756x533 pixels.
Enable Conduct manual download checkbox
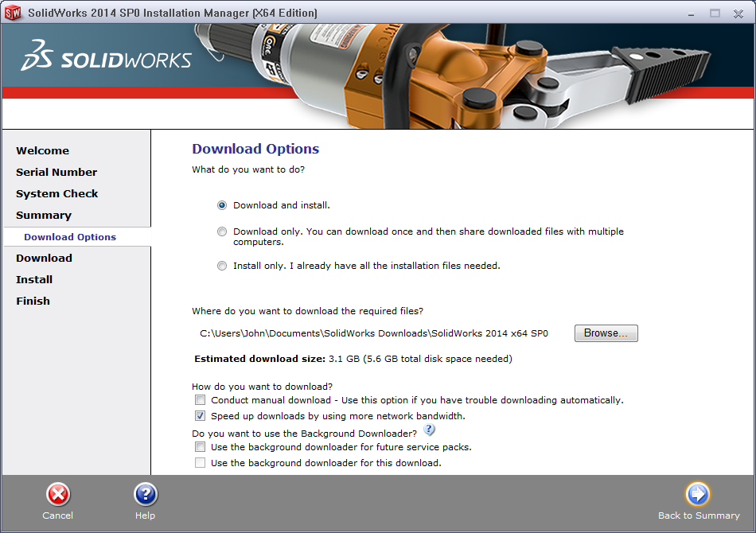[200, 400]
